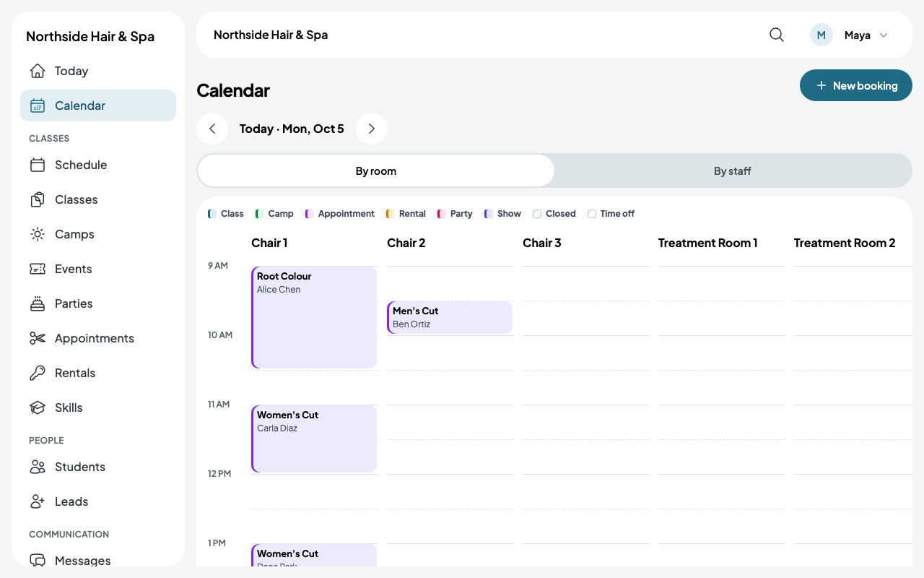Toggle the Time off legend checkbox

pos(592,214)
